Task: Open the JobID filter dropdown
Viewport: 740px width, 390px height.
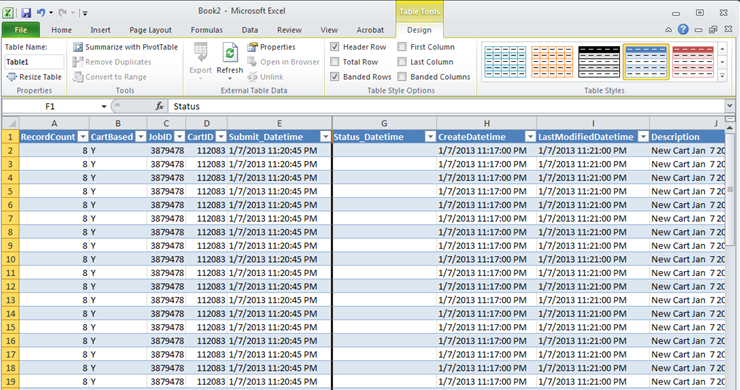Action: pyautogui.click(x=179, y=137)
